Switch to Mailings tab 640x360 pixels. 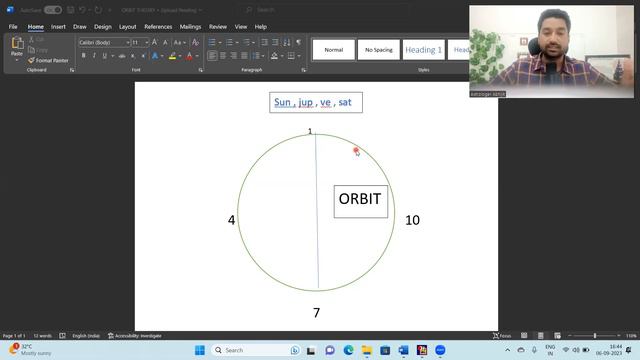click(x=190, y=27)
